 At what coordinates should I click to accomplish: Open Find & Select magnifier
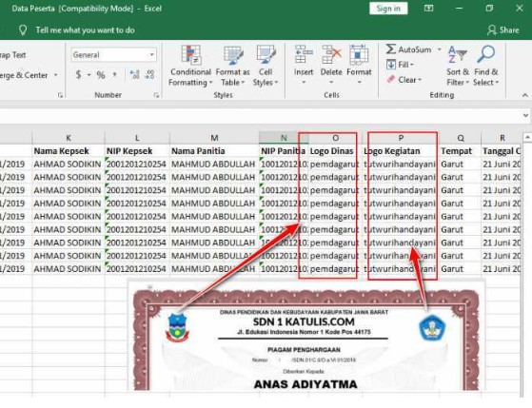(x=486, y=67)
